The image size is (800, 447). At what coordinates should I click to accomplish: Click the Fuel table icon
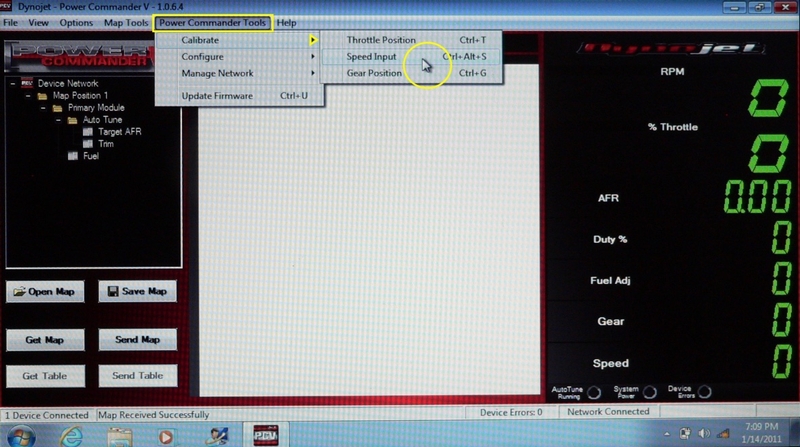coord(72,156)
